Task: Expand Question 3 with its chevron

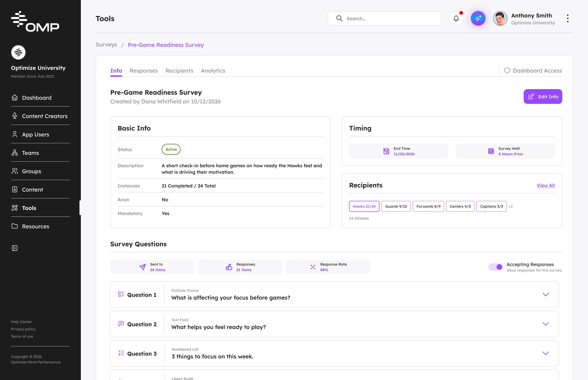Action: [546, 353]
